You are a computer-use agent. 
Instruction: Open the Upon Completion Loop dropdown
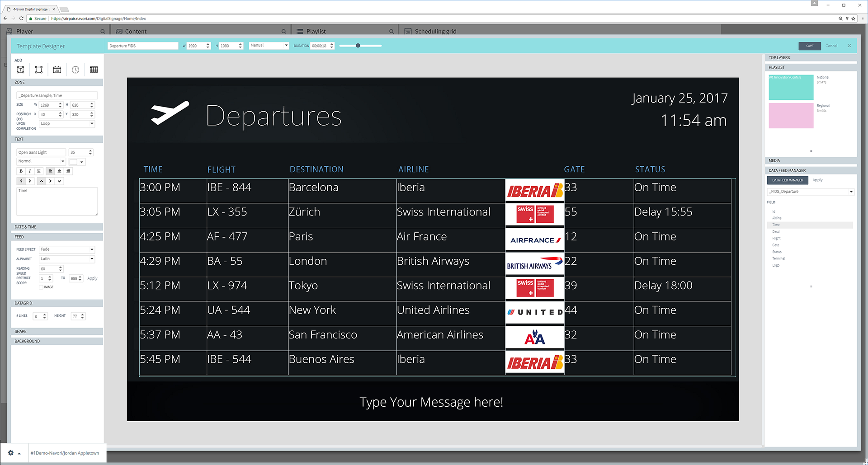point(67,123)
